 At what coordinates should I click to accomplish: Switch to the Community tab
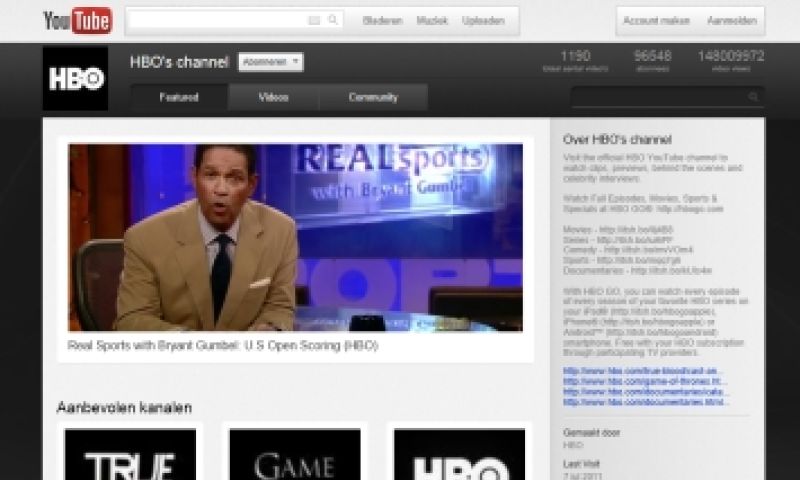[373, 97]
